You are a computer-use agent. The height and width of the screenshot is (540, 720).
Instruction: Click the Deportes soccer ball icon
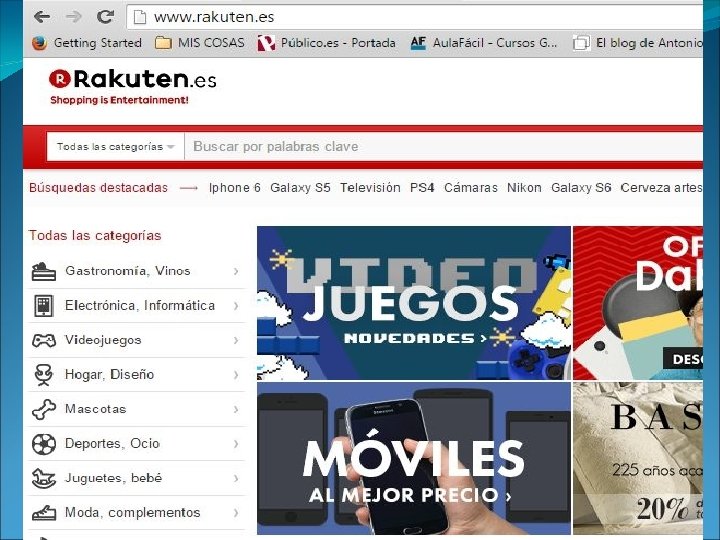tap(44, 444)
